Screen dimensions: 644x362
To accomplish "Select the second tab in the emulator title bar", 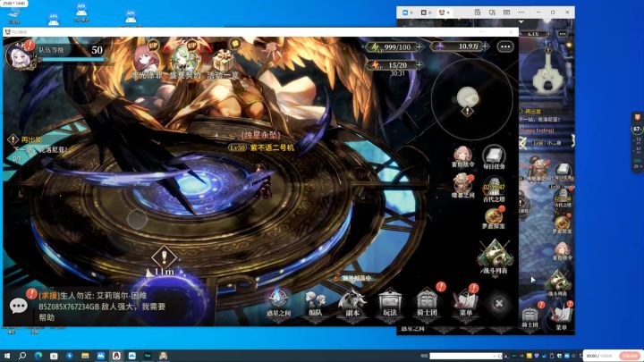I will pyautogui.click(x=426, y=13).
